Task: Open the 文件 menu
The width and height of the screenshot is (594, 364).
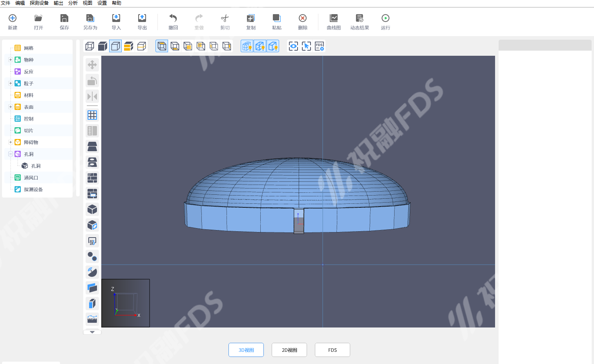Action: click(x=5, y=3)
